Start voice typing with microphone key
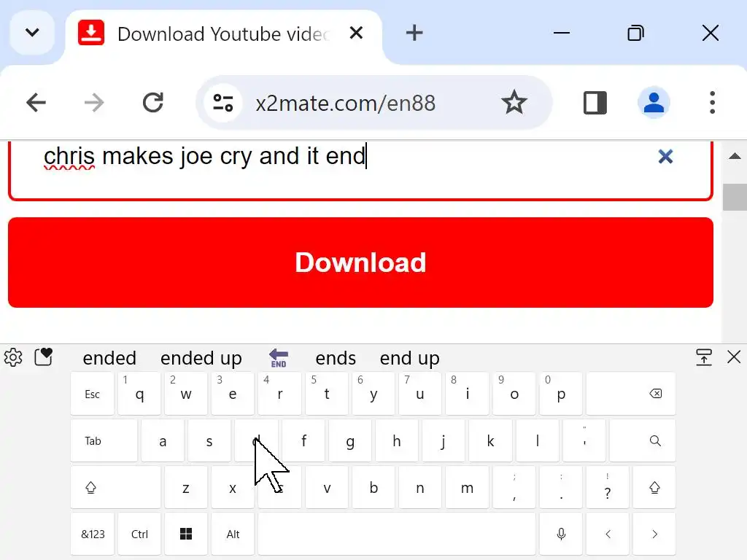Screen dimensions: 747x560 [x=561, y=534]
